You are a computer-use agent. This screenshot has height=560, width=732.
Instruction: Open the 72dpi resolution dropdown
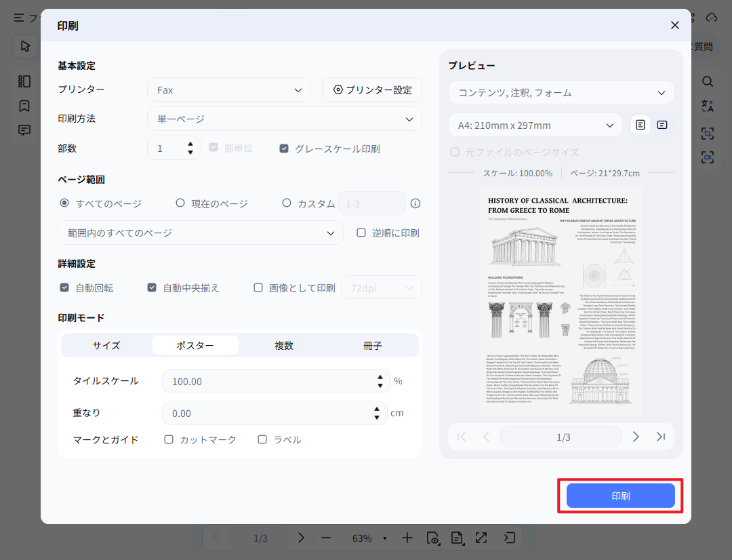click(x=382, y=287)
